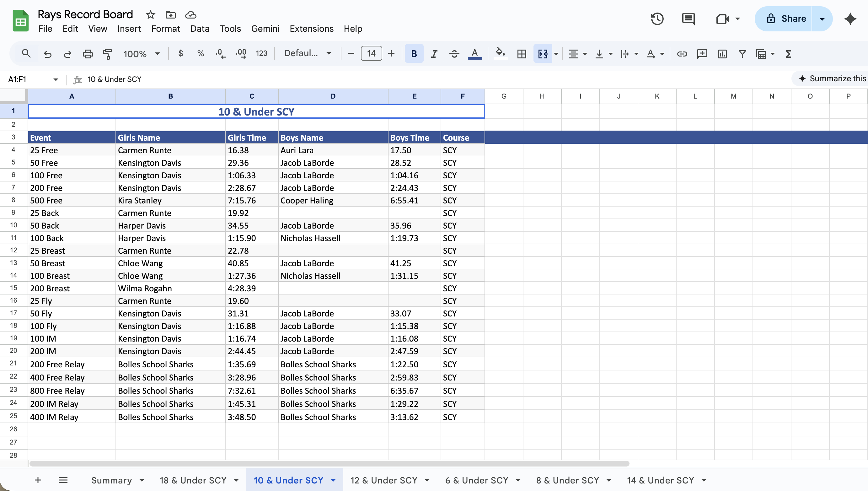Click the paint format roller icon

tap(107, 54)
